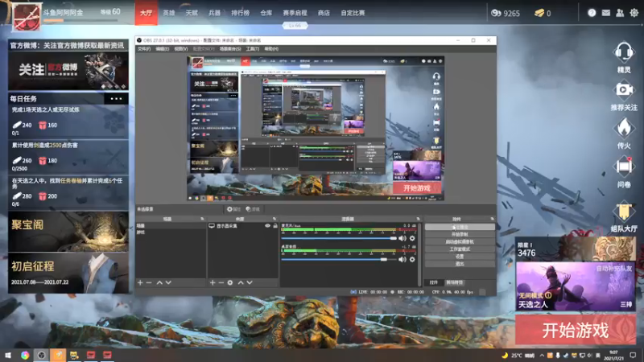Open the 聚宝阁 banner

click(68, 231)
